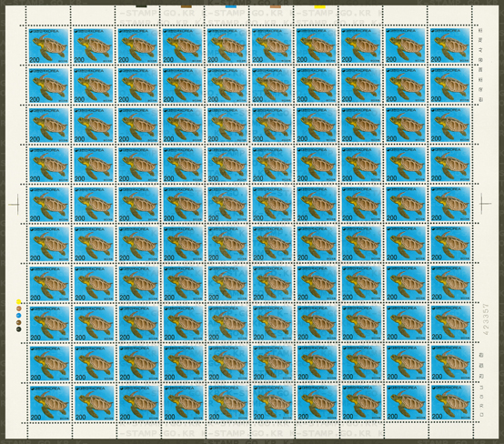Select the black dot in left margin
504x444 pixels.
[18, 329]
